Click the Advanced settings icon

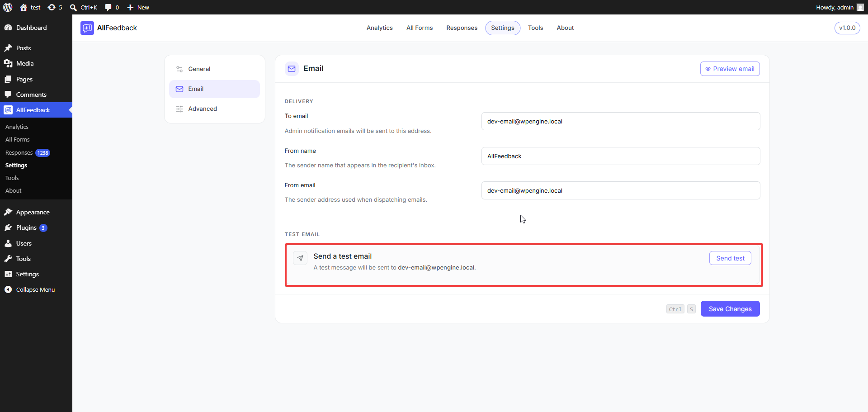click(x=179, y=109)
